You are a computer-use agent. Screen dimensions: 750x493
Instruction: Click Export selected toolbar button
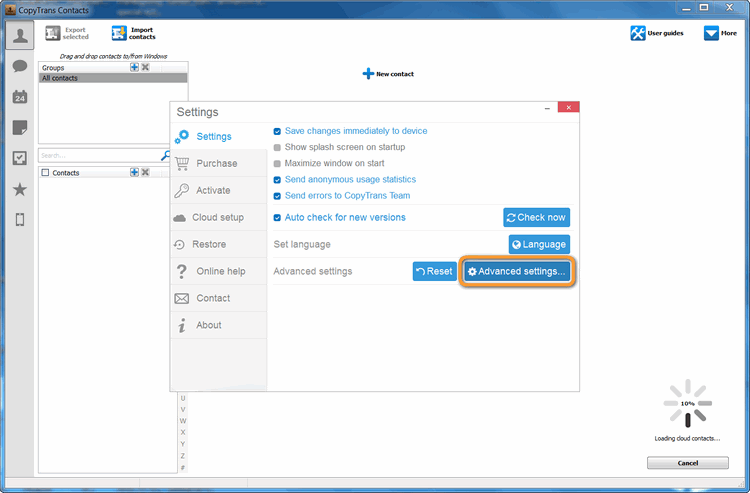coord(67,33)
